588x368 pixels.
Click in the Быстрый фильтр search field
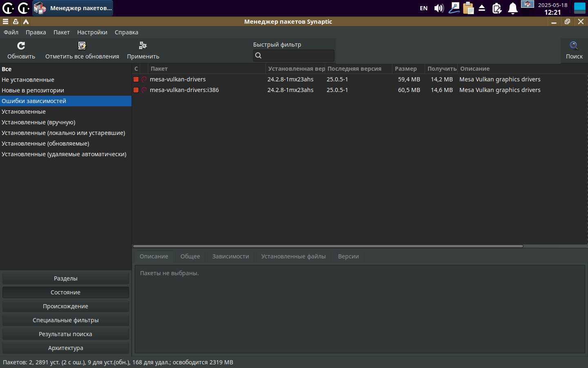click(x=294, y=56)
